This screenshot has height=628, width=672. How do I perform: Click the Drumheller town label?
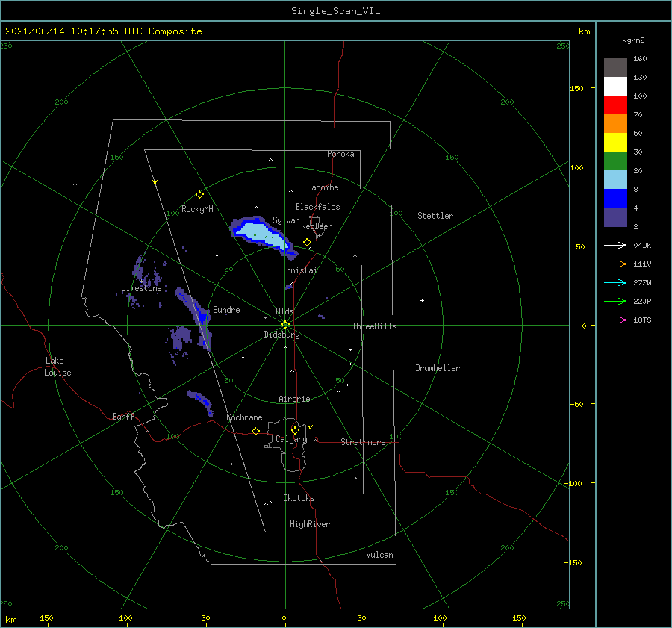(x=438, y=368)
